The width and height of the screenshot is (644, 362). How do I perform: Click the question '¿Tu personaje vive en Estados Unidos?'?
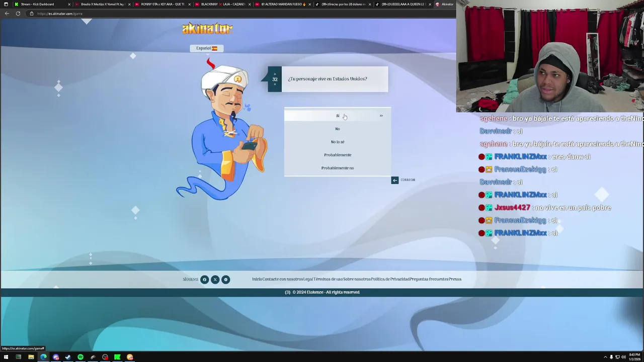point(328,79)
